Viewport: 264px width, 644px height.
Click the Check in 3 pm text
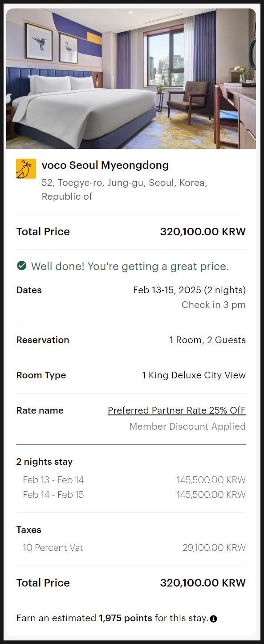click(x=214, y=305)
